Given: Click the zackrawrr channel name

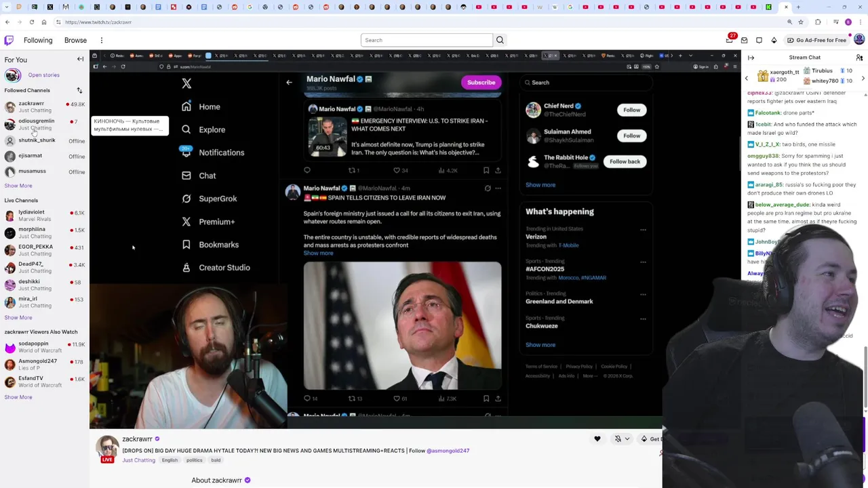Looking at the screenshot, I should click(x=137, y=439).
